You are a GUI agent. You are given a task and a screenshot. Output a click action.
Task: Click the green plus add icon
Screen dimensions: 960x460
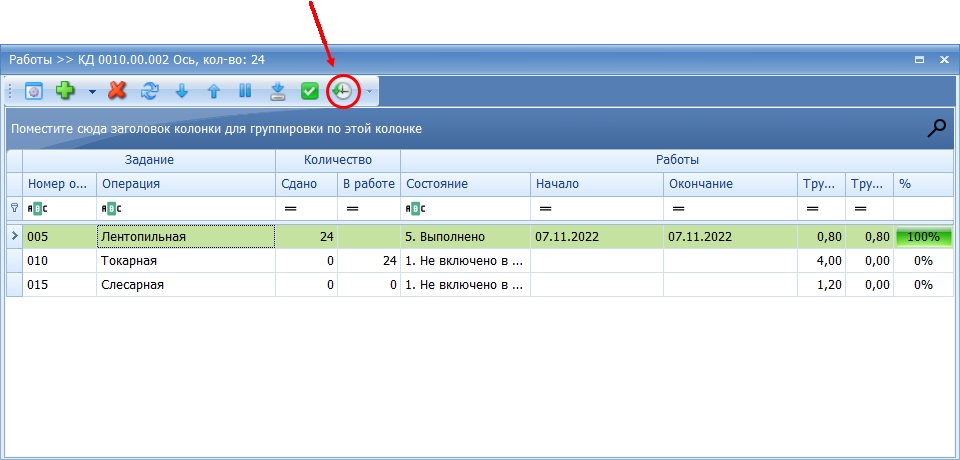click(x=65, y=91)
